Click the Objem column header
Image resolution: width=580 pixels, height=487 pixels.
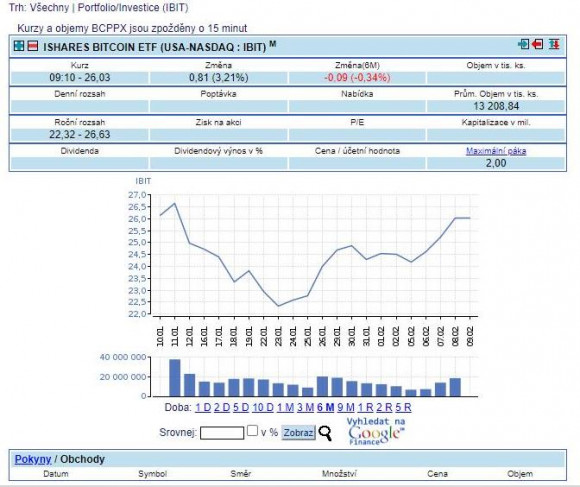pyautogui.click(x=520, y=474)
